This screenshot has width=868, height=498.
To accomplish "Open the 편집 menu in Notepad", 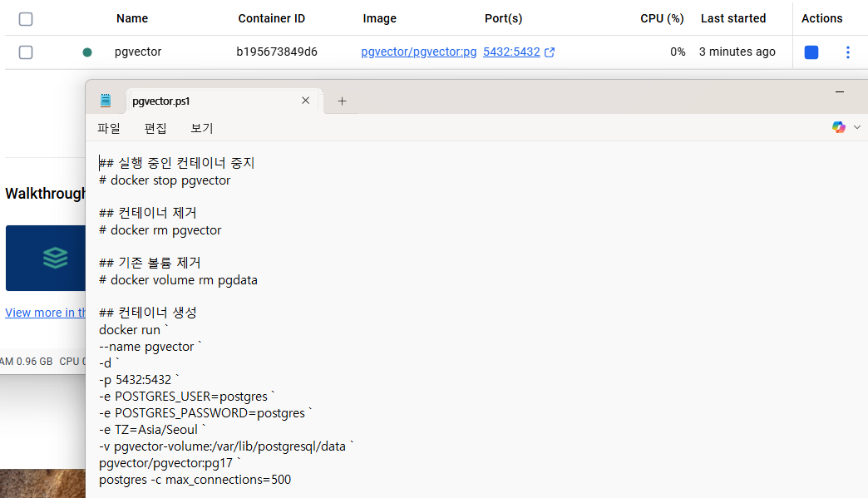I will (x=155, y=128).
